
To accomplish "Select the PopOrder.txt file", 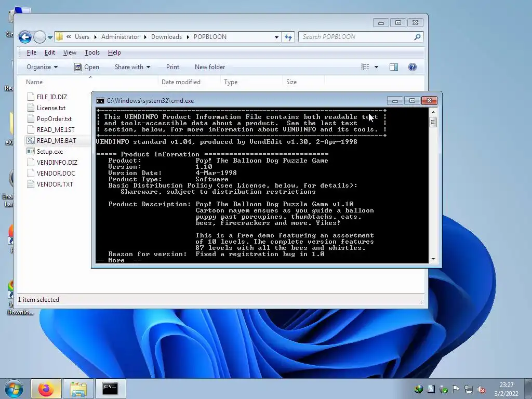I will tap(54, 119).
